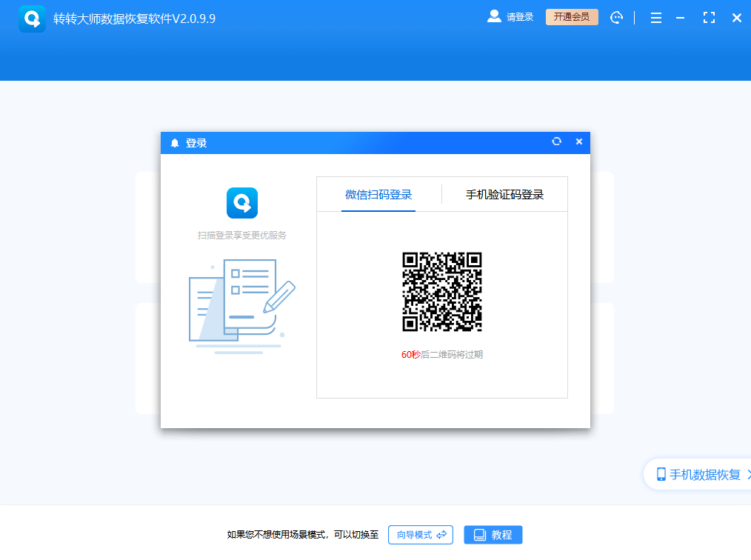Click the 登录 dialog title text

(x=196, y=143)
